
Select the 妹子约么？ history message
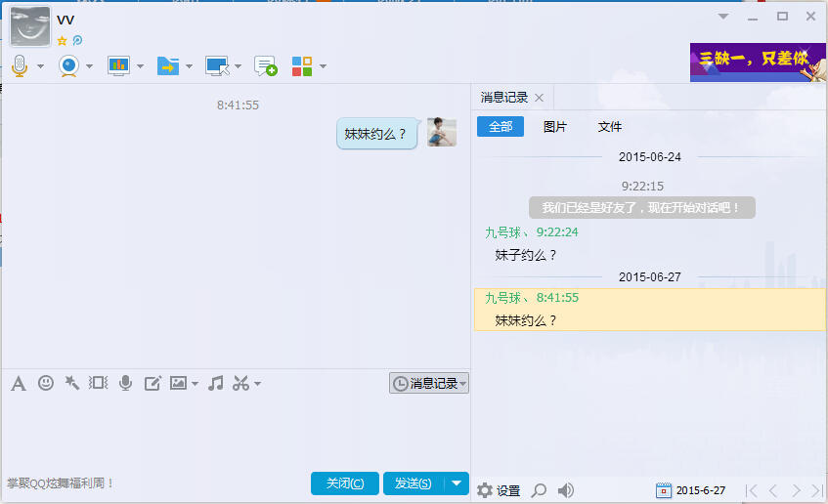526,256
